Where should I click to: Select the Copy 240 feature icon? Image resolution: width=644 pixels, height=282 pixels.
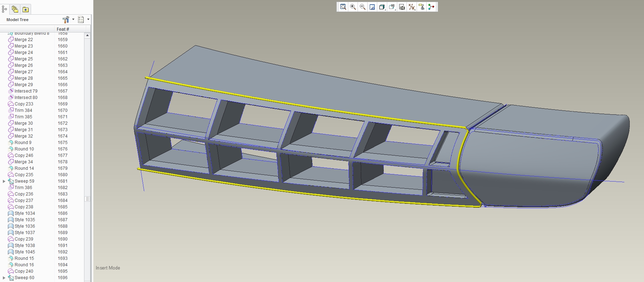pos(11,271)
